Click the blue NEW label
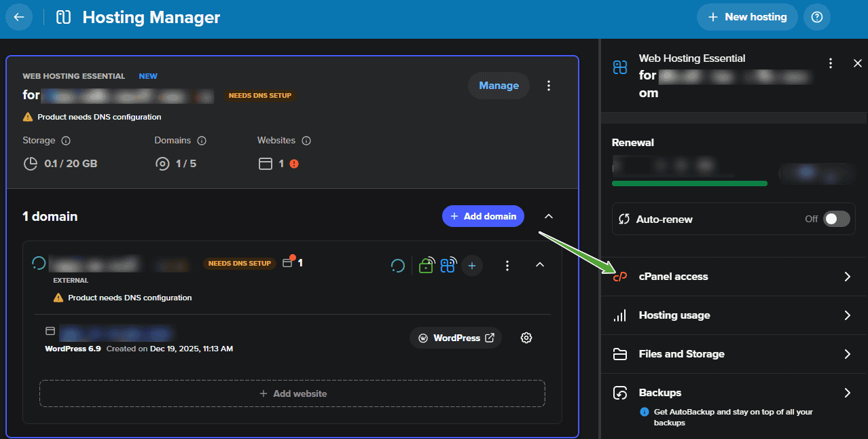 point(148,76)
